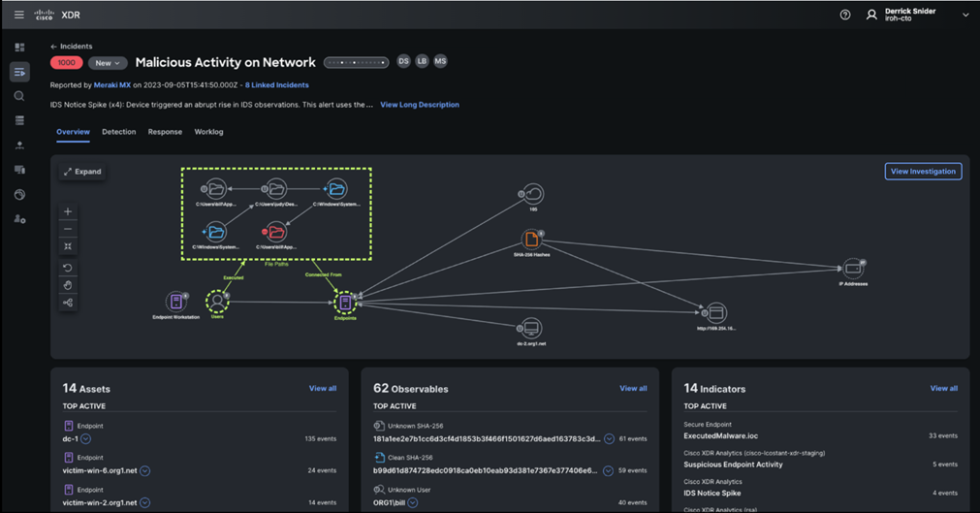Select the Suspicious Endpoint Activity indicator
The height and width of the screenshot is (513, 980).
733,465
